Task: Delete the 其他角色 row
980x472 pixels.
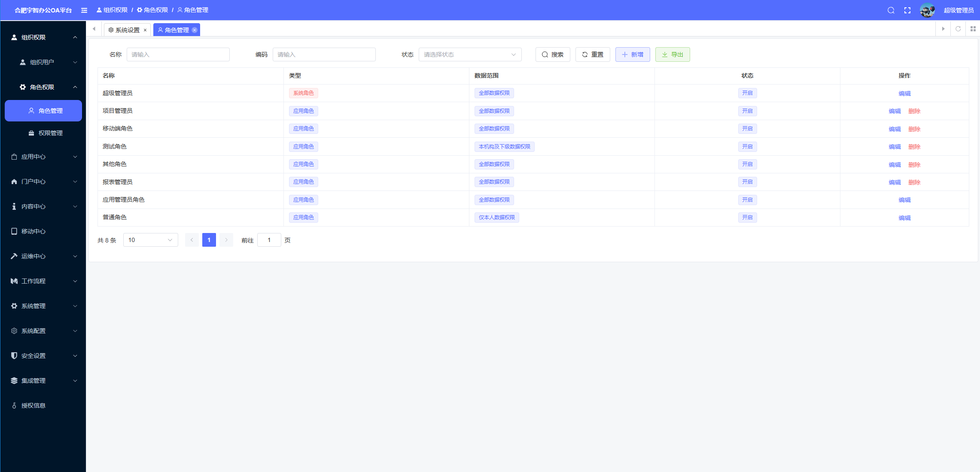Action: 914,165
